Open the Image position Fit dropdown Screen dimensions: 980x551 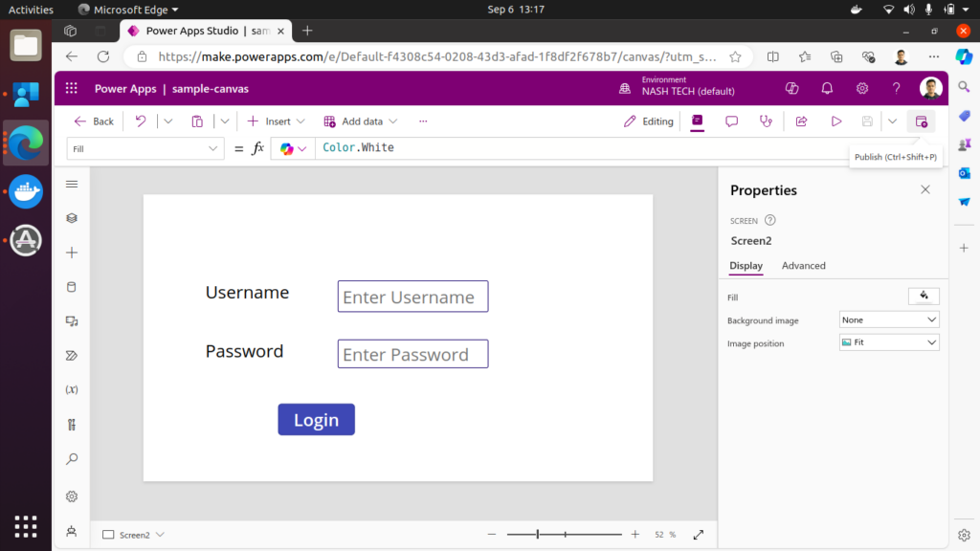(888, 342)
